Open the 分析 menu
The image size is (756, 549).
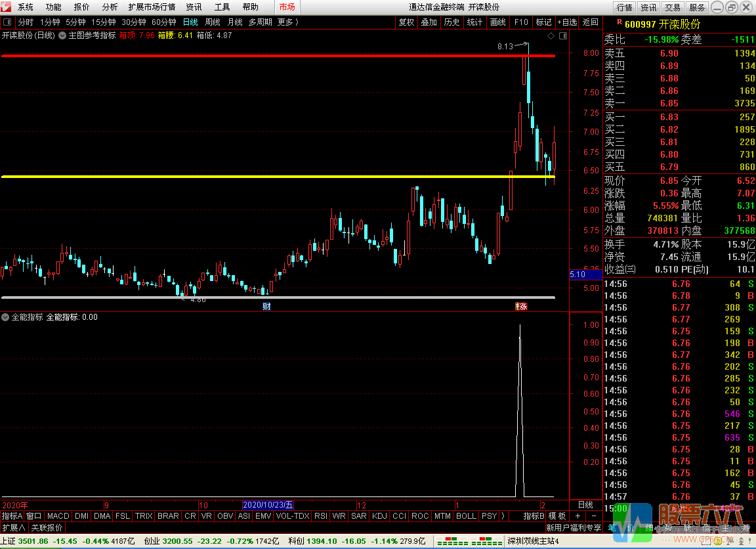[x=110, y=7]
